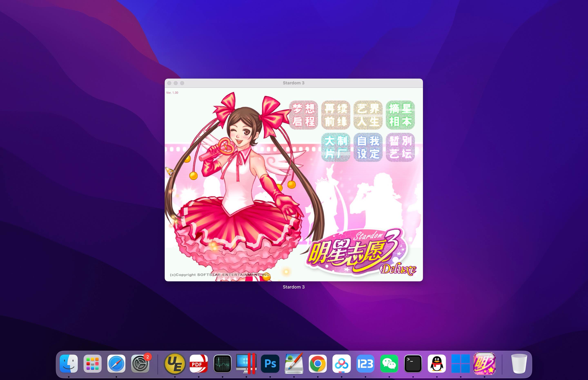Open the red PDF app icon
This screenshot has height=380, width=588.
(x=198, y=364)
